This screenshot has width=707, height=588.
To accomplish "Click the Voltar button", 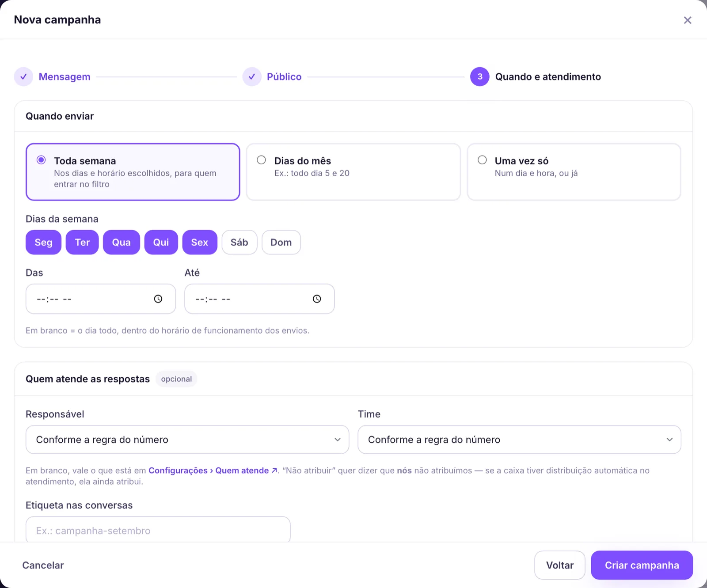I will [560, 565].
